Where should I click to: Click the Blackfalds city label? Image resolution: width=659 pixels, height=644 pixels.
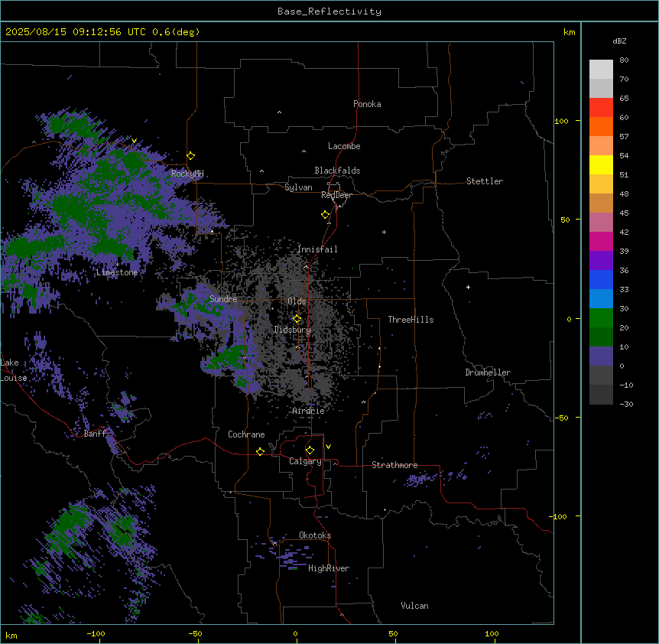pos(337,171)
